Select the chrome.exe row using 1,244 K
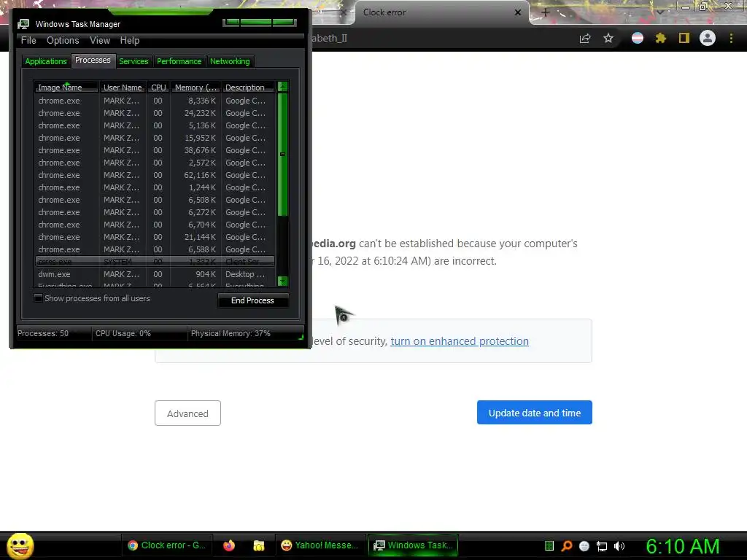The height and width of the screenshot is (560, 747). [x=155, y=187]
